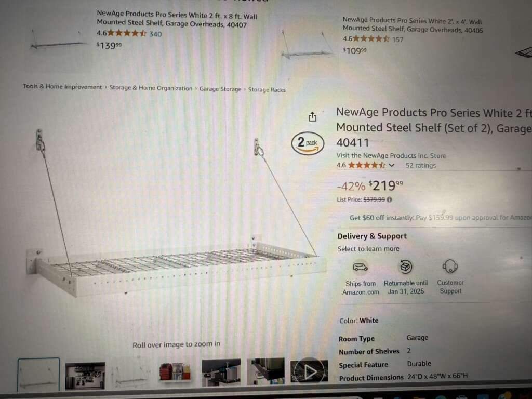Viewport: 532px width, 399px height.
Task: Go to Tools & Home Improvement breadcrumb
Action: (x=62, y=87)
